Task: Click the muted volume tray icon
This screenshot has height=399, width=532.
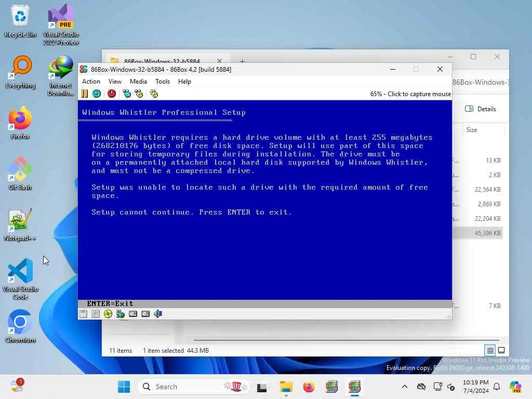Action: tap(451, 387)
